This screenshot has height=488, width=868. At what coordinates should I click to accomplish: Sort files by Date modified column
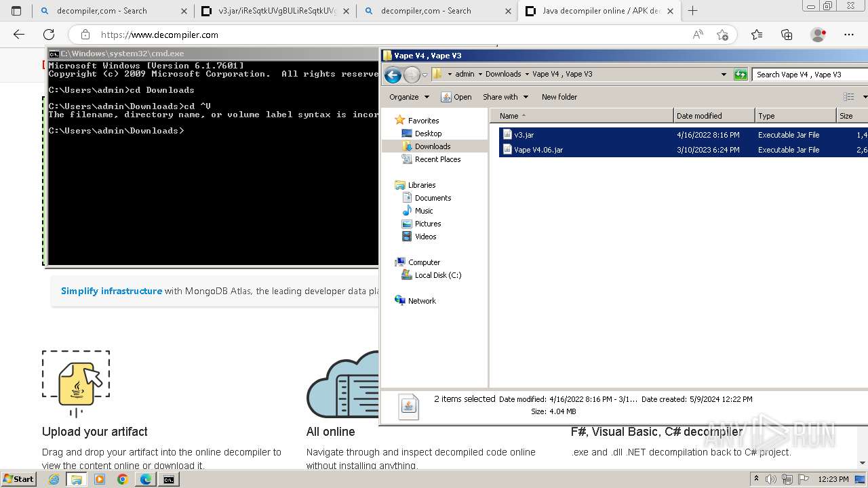tap(714, 116)
